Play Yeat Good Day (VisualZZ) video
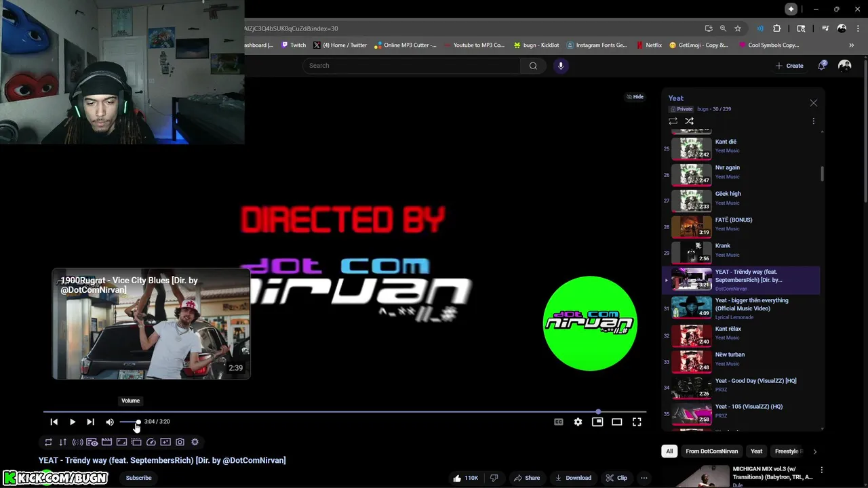 tap(741, 387)
